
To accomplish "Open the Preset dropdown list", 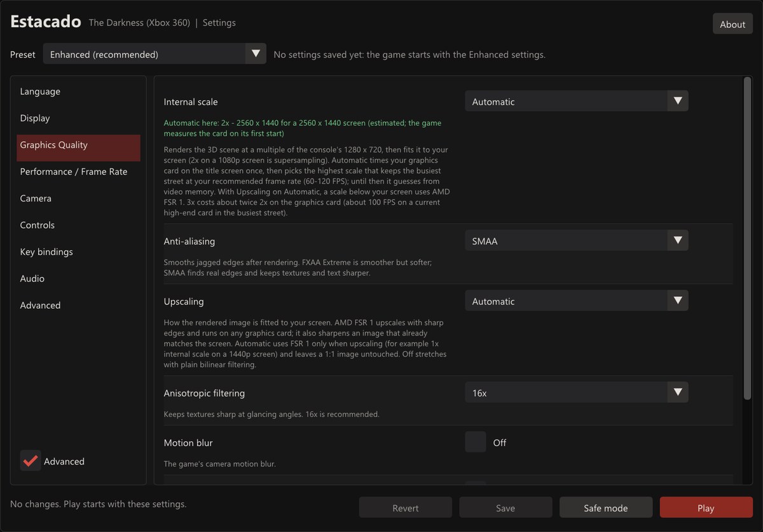I will point(155,54).
